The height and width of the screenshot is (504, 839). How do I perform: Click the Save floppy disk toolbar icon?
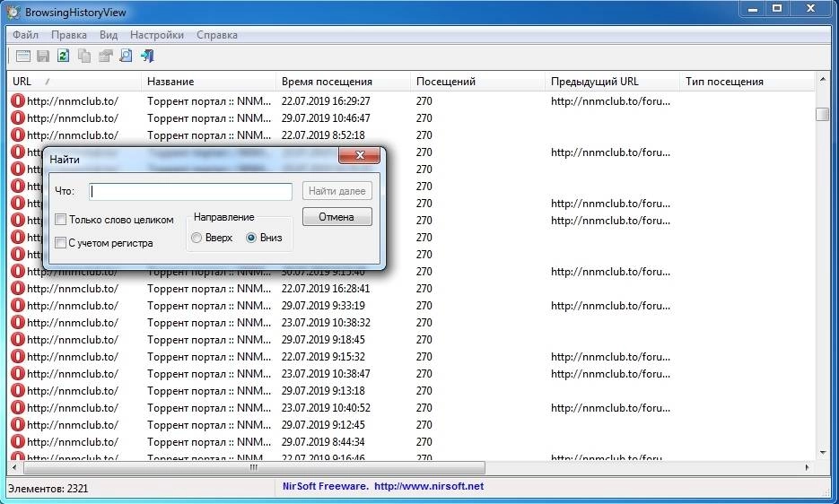tap(43, 56)
